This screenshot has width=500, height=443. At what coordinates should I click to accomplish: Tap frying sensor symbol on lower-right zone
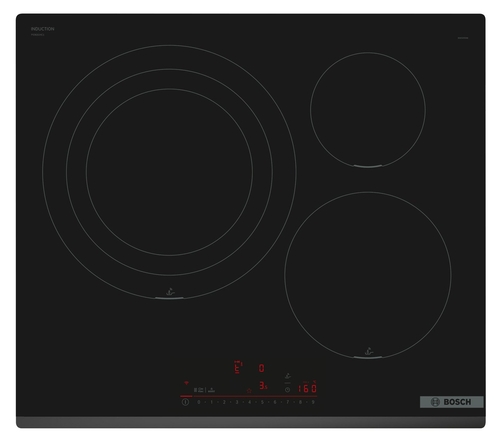(368, 351)
